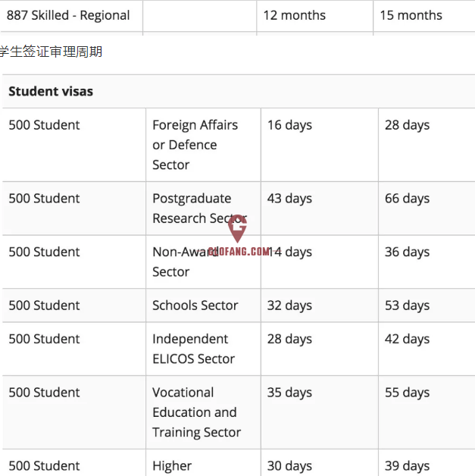Click Vocational Education and Training Sector cell
Image resolution: width=475 pixels, height=476 pixels.
pyautogui.click(x=203, y=412)
